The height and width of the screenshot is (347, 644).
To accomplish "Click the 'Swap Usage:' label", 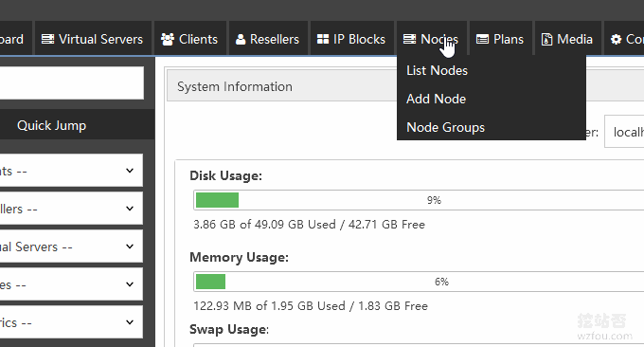I will pos(229,329).
